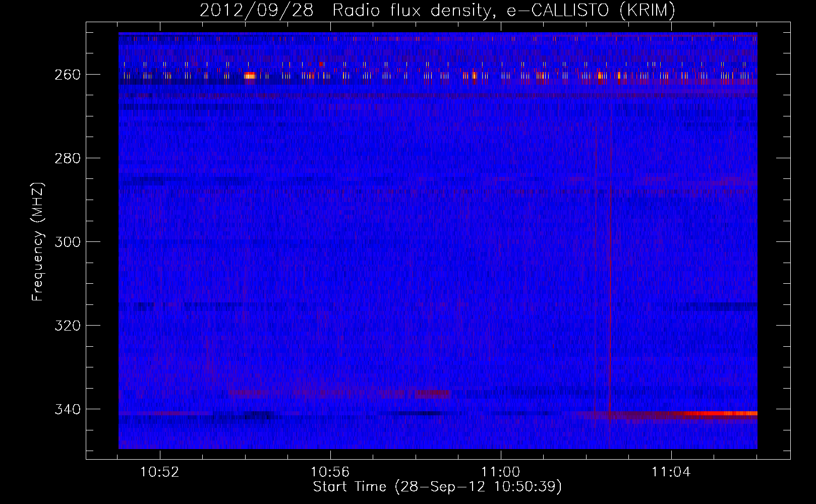Click the 'Frequency (MHZ)' axis label

point(38,242)
